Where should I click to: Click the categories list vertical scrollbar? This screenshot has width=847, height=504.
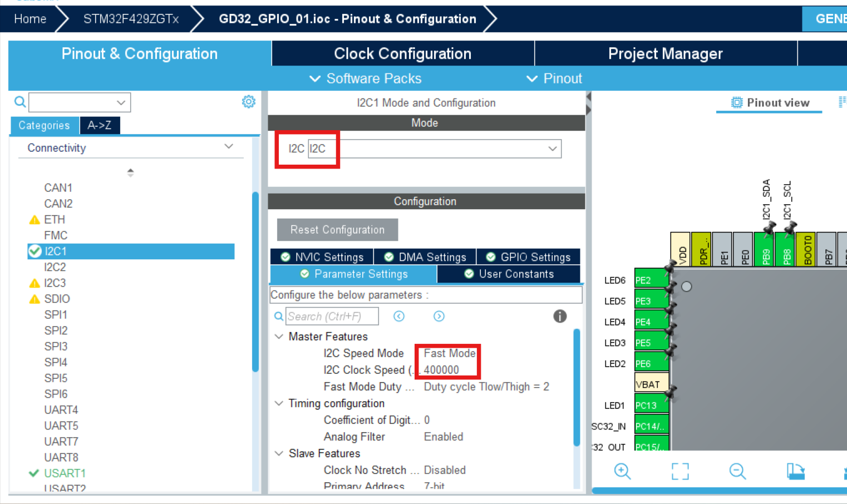(255, 281)
